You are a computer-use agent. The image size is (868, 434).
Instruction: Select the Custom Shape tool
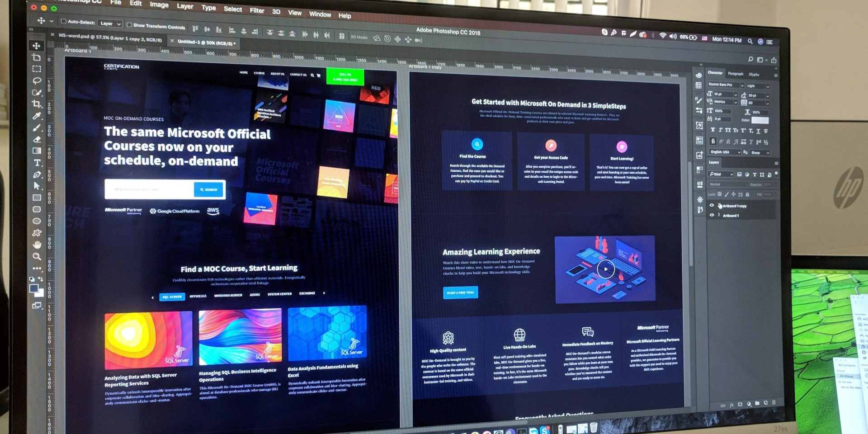[x=37, y=233]
